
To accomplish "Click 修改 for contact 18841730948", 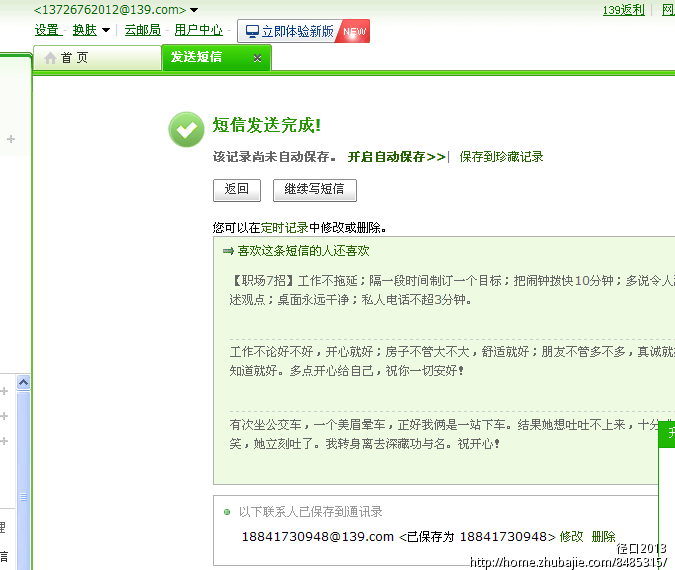I will pos(571,536).
